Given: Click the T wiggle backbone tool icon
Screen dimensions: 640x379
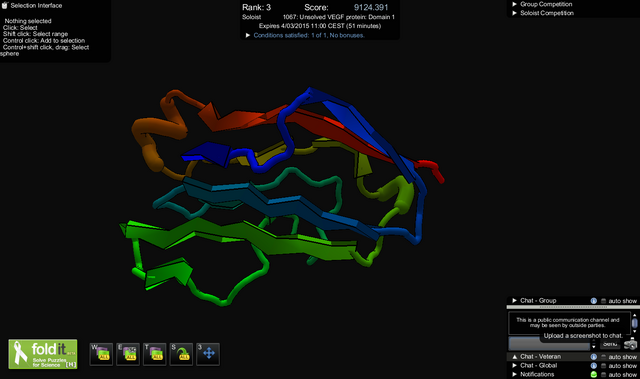Looking at the screenshot, I should 155,354.
